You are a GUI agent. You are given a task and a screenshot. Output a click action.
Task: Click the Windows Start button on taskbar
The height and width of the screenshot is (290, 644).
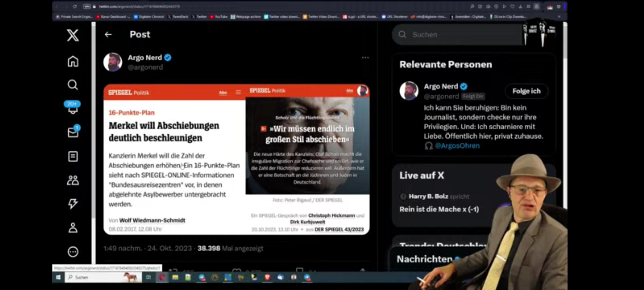tap(58, 277)
